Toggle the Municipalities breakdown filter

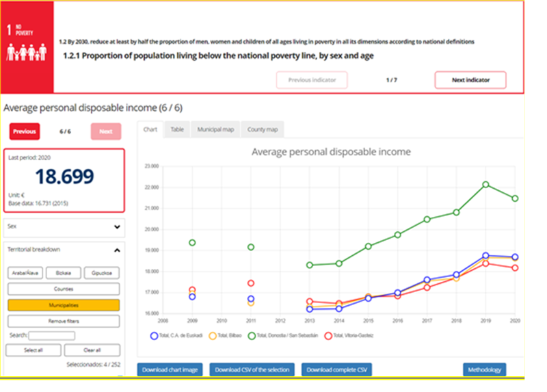click(64, 305)
